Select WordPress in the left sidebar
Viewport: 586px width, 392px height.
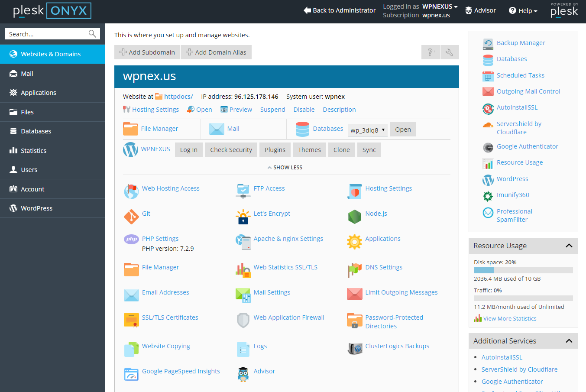(x=52, y=208)
